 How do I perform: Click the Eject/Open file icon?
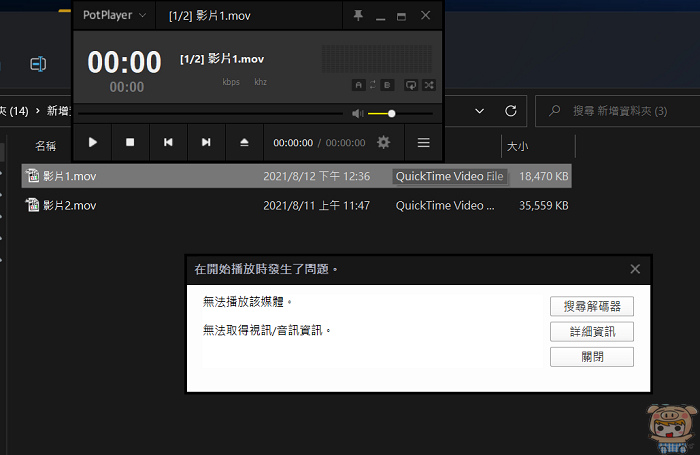[x=244, y=143]
